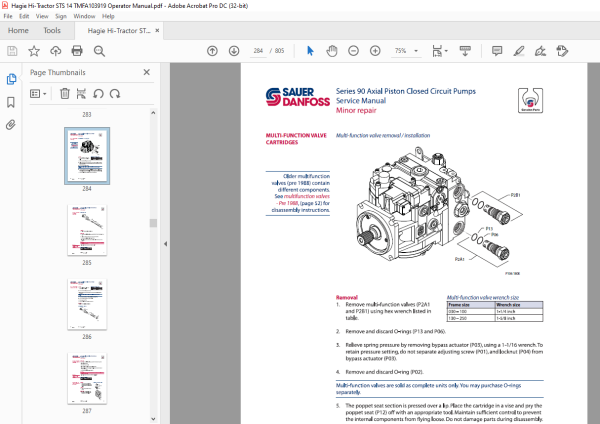This screenshot has width=600, height=424.
Task: Switch to the Tools tab
Action: tap(52, 31)
